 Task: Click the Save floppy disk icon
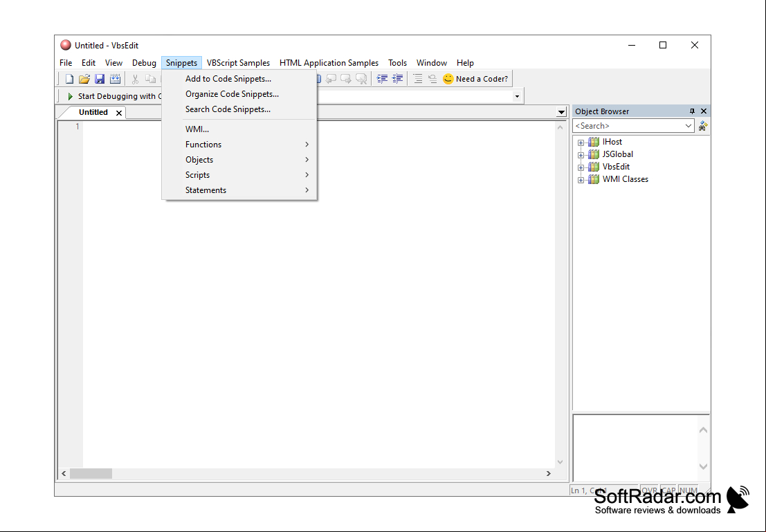(100, 79)
